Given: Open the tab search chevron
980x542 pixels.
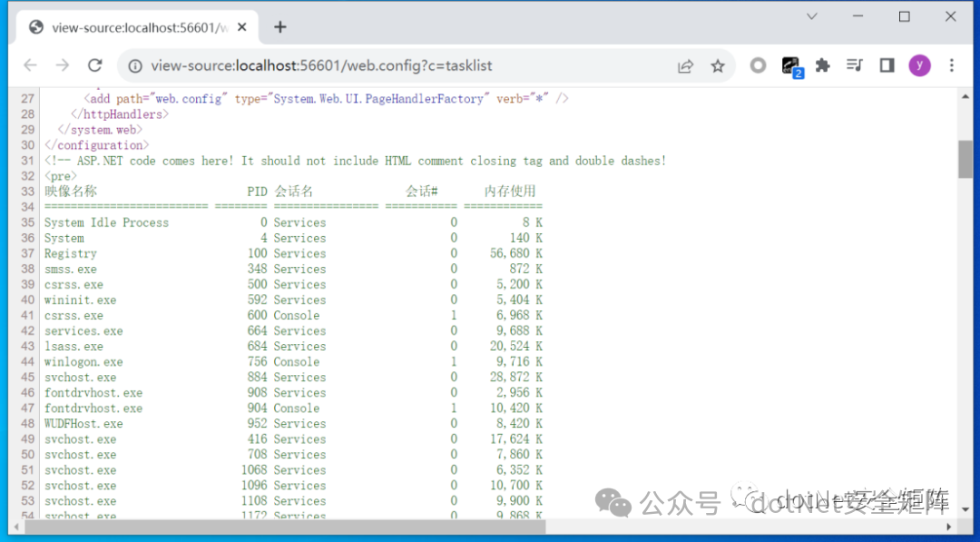Looking at the screenshot, I should (812, 17).
